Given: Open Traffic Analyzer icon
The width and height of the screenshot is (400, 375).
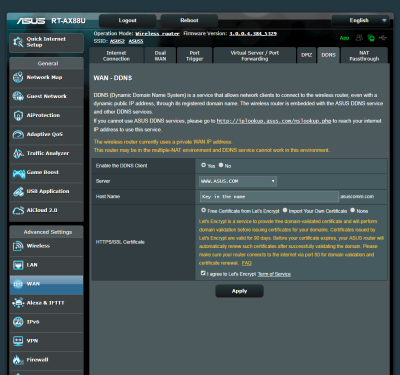Looking at the screenshot, I should [x=18, y=153].
